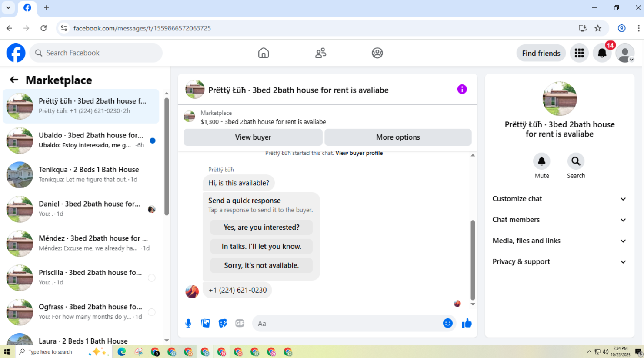Click the sender avatar beside phone number message
644x358 pixels.
tap(192, 291)
